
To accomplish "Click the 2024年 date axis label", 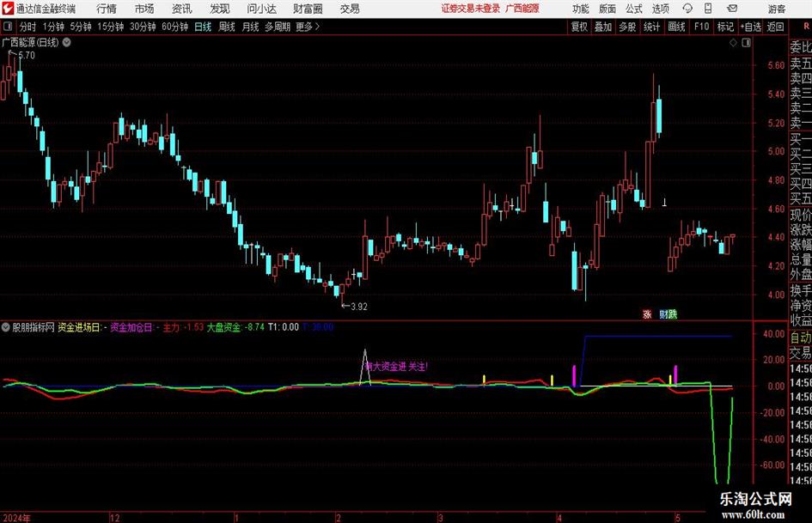I will pos(16,518).
